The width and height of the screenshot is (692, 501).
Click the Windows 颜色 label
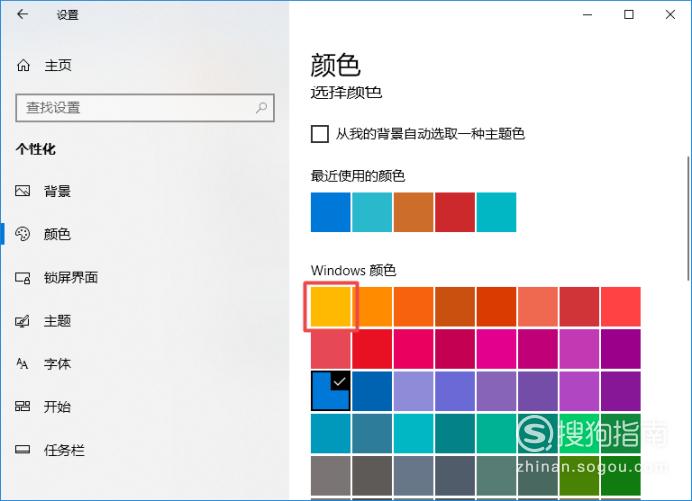354,270
